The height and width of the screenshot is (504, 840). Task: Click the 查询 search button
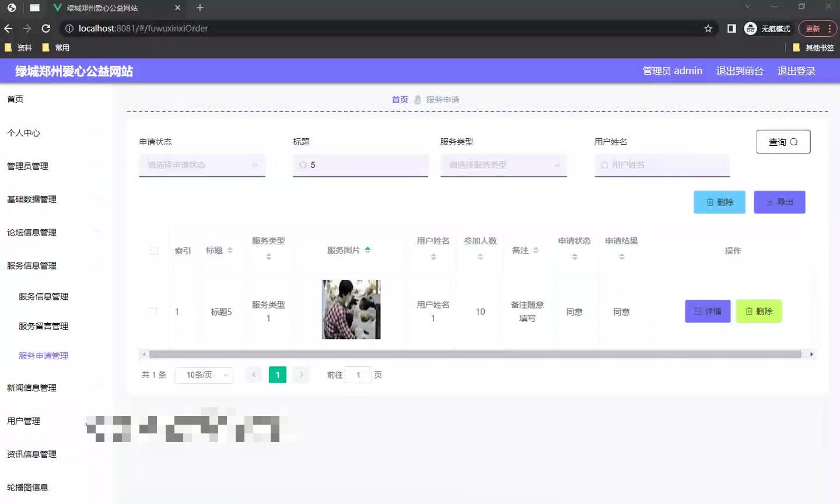point(783,142)
